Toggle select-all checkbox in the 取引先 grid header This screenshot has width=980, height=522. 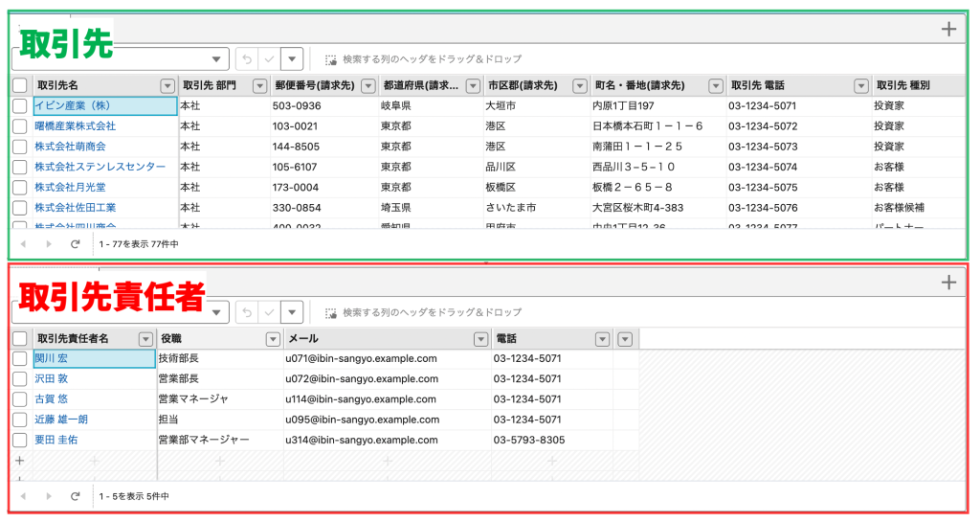pos(20,86)
